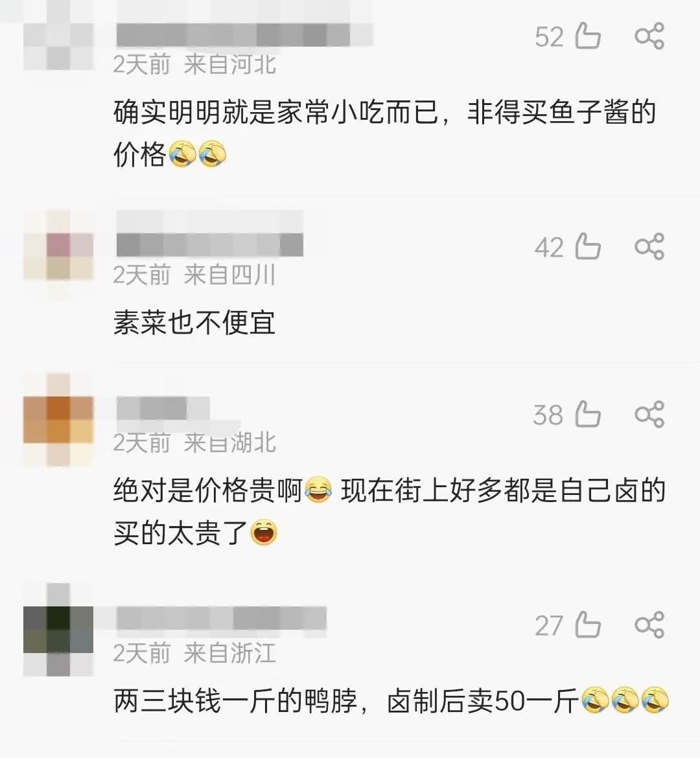Open the blurred username above 来自河北
The height and width of the screenshot is (758, 700).
[x=244, y=35]
